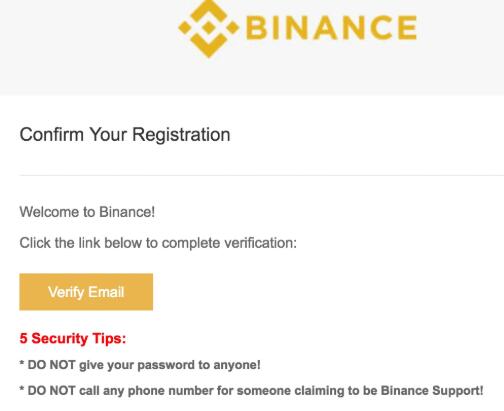Click the BINANCE wordmark text in header
The image size is (504, 411).
point(331,28)
